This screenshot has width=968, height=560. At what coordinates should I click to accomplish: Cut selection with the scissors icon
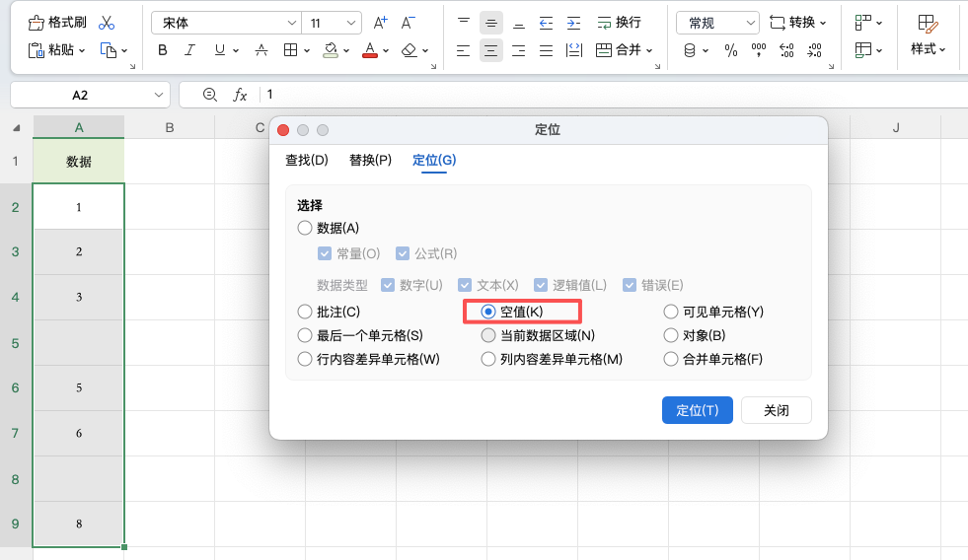pos(107,23)
